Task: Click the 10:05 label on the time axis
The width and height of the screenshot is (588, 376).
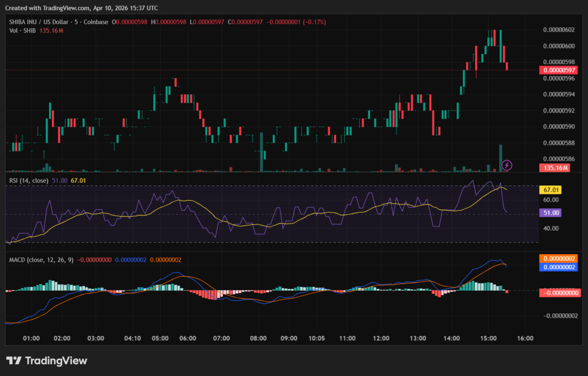Action: pos(317,338)
